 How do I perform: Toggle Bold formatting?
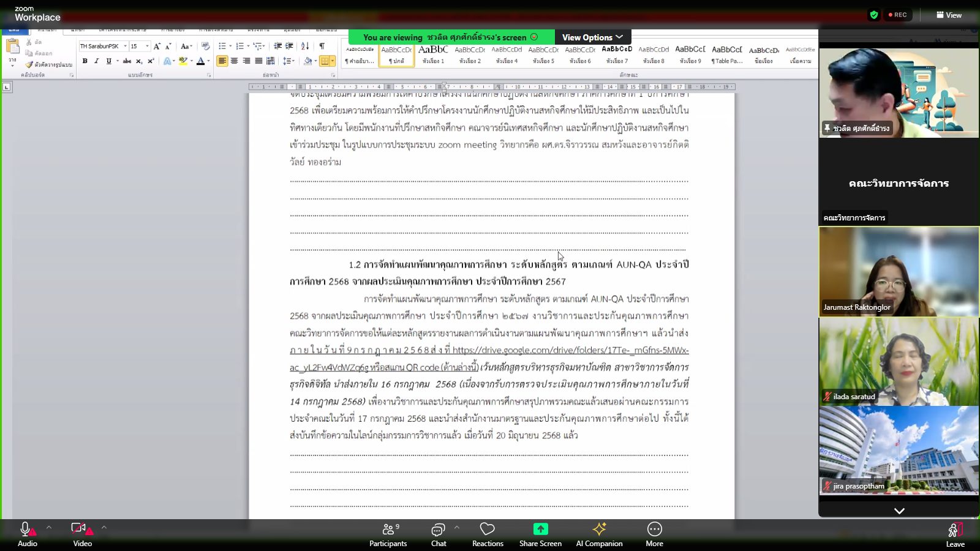click(85, 61)
